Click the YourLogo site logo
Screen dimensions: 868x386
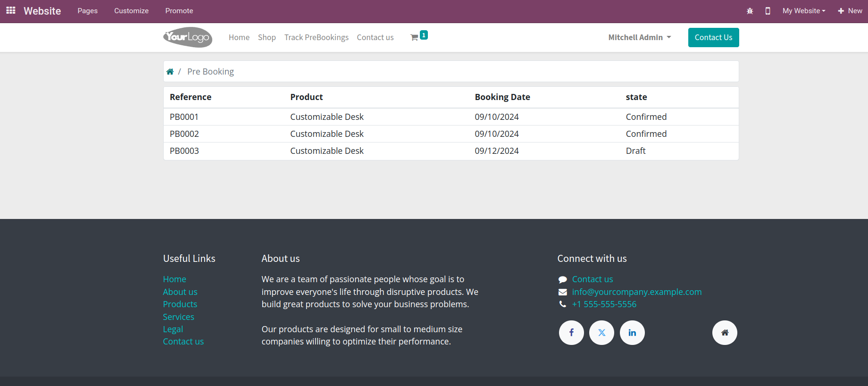point(188,37)
